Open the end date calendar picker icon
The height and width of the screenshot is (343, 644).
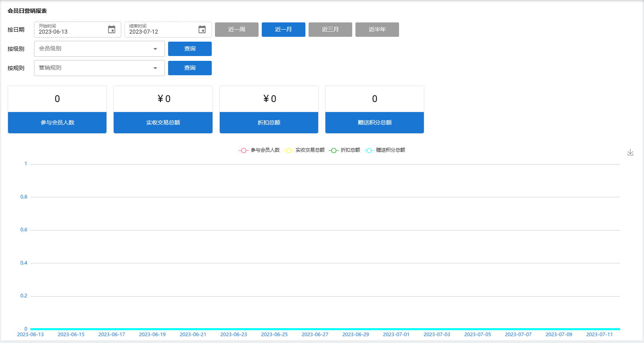point(202,30)
